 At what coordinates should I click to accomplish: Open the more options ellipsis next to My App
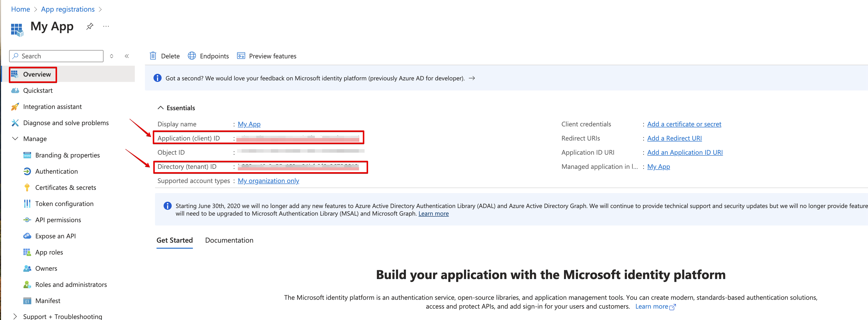tap(106, 26)
